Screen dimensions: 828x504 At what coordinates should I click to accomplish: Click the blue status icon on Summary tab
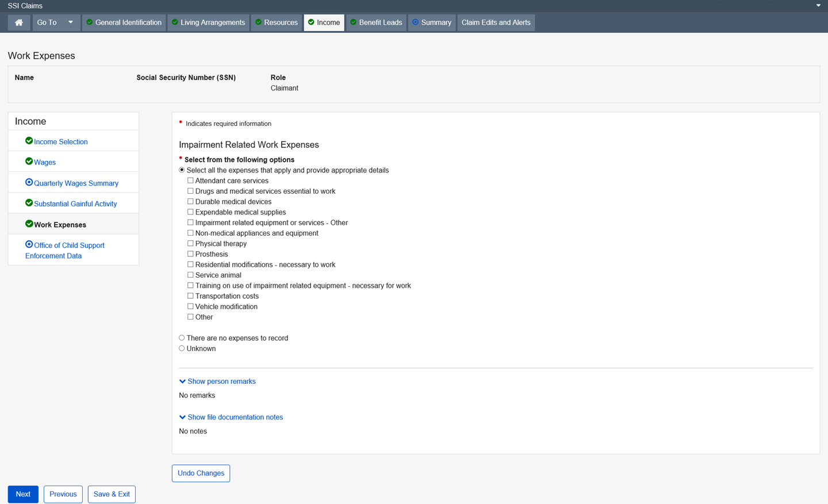click(415, 22)
